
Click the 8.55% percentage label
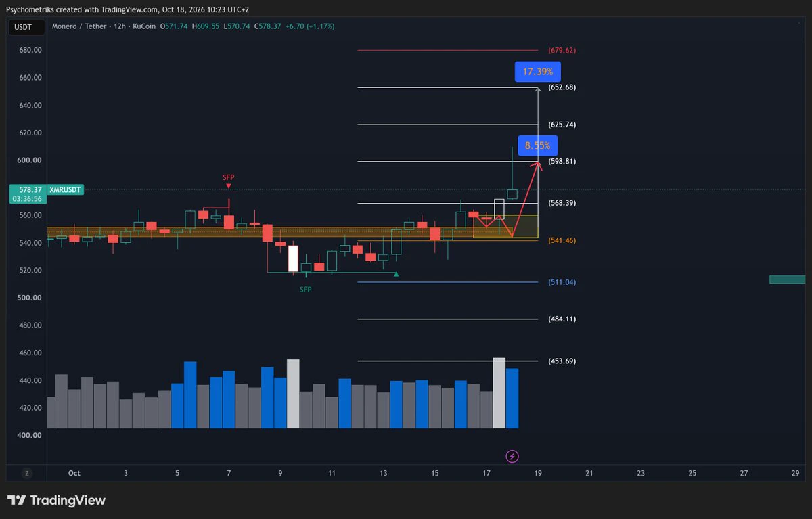(x=539, y=145)
